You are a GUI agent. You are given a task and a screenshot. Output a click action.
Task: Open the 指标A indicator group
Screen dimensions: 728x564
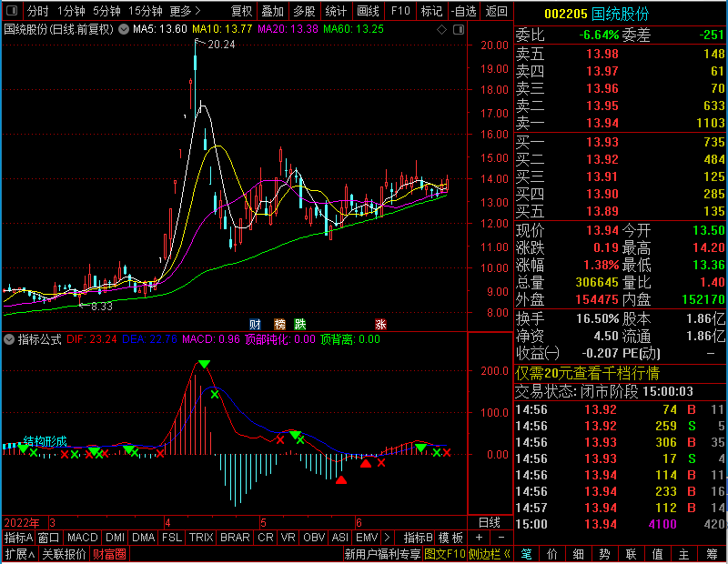click(18, 538)
